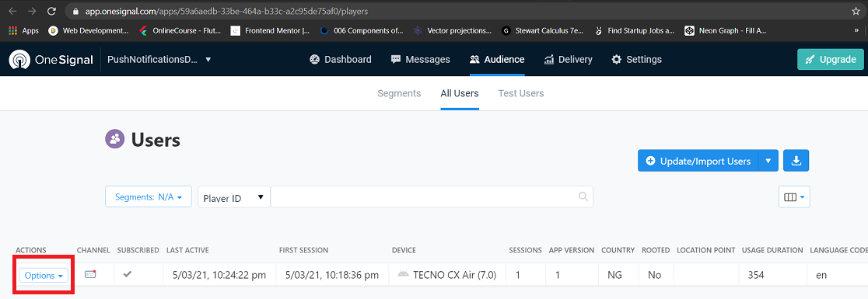Click the COUNTRY column header
Screen dimensions: 868x299
click(618, 250)
